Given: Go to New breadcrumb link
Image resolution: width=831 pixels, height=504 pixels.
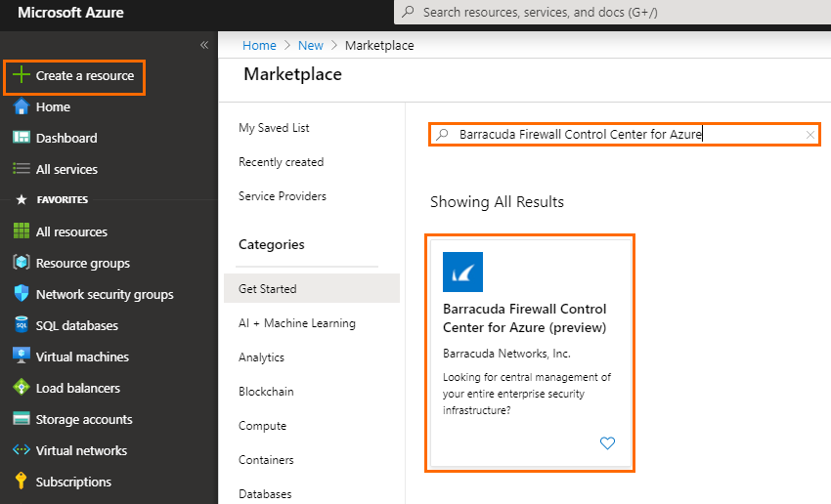Looking at the screenshot, I should [x=311, y=46].
